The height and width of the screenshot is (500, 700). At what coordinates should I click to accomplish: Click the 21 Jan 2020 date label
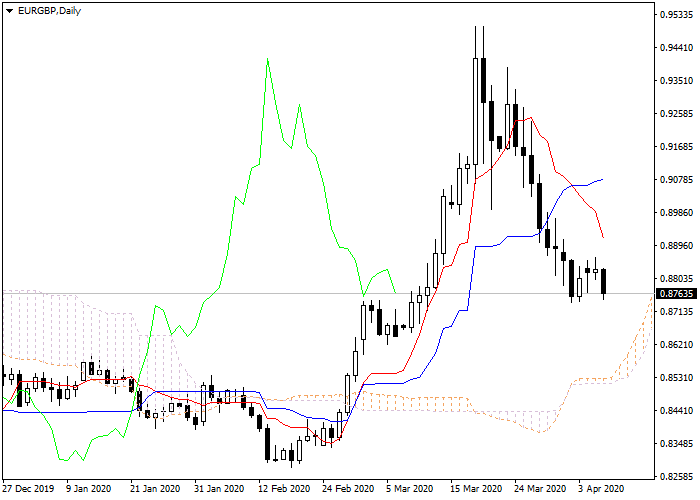(155, 489)
